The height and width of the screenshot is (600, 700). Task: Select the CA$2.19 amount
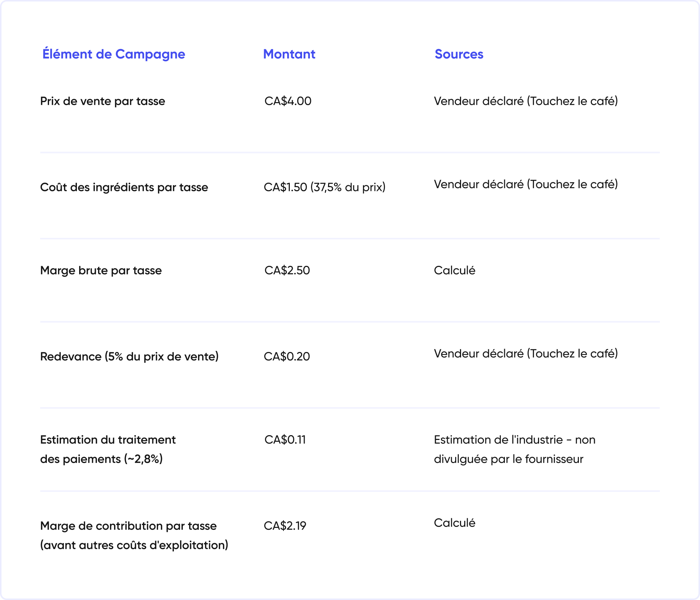click(285, 526)
